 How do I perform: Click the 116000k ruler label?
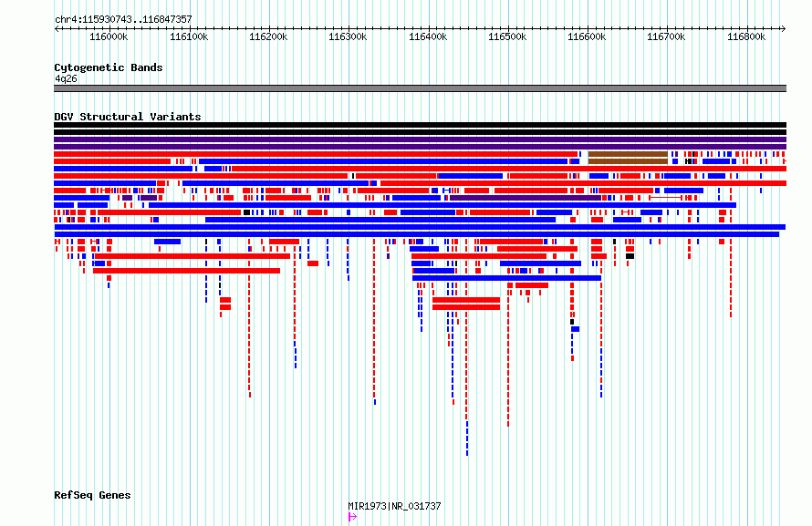click(109, 36)
